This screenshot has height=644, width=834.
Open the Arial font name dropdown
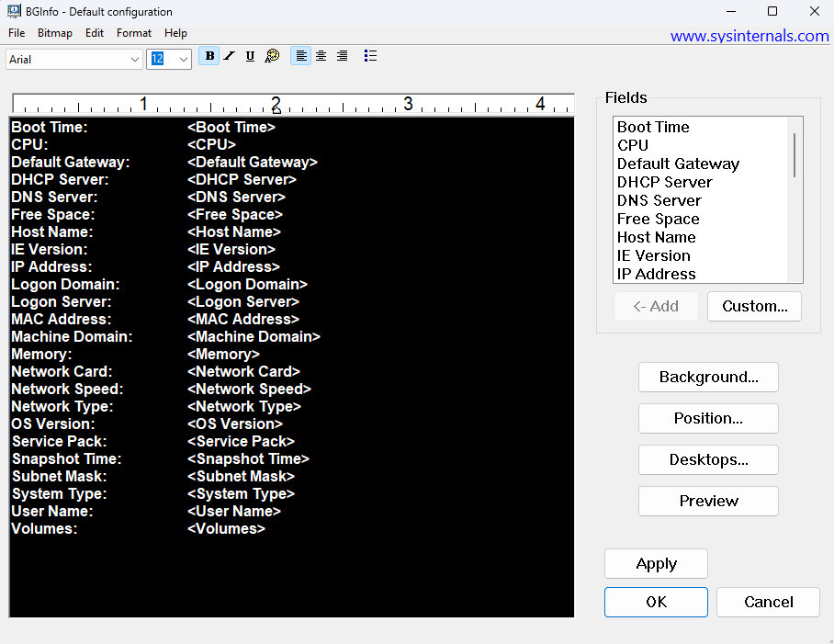(134, 59)
